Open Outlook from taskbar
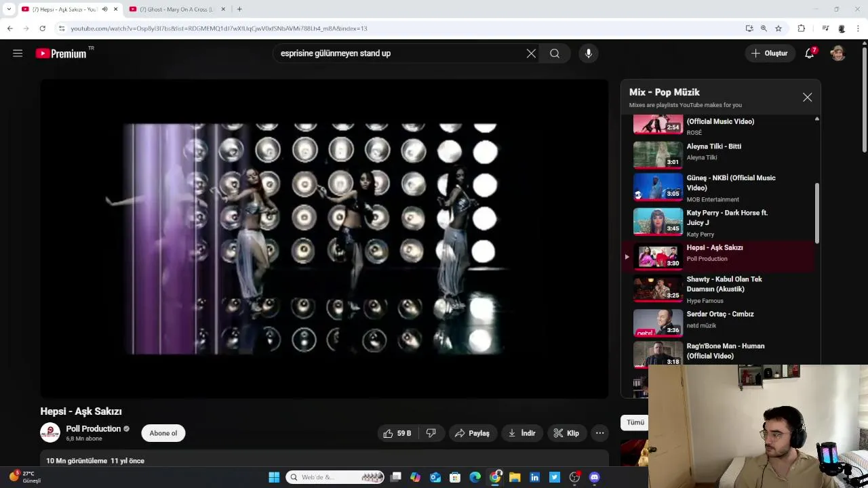 tap(435, 477)
